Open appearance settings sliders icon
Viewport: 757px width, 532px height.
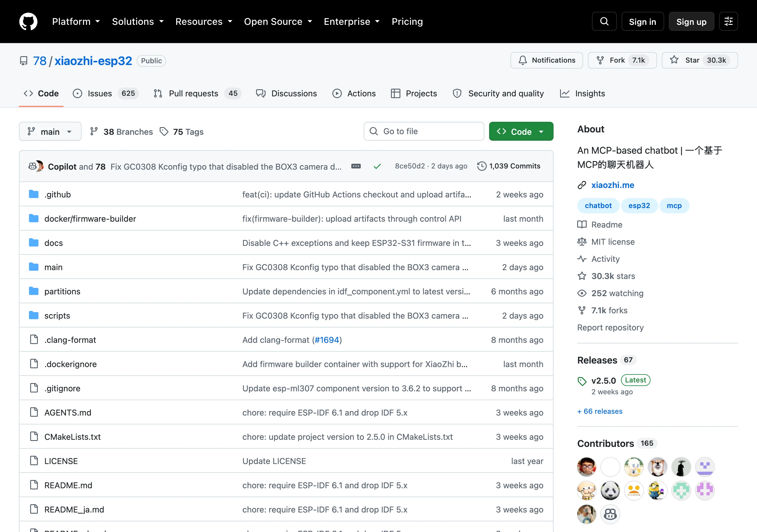pyautogui.click(x=728, y=21)
